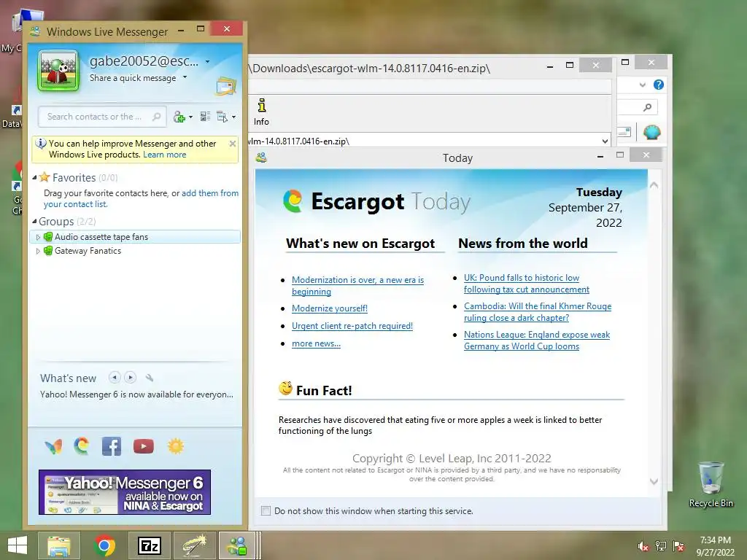Click the Today window title icon
The image size is (747, 560).
261,157
